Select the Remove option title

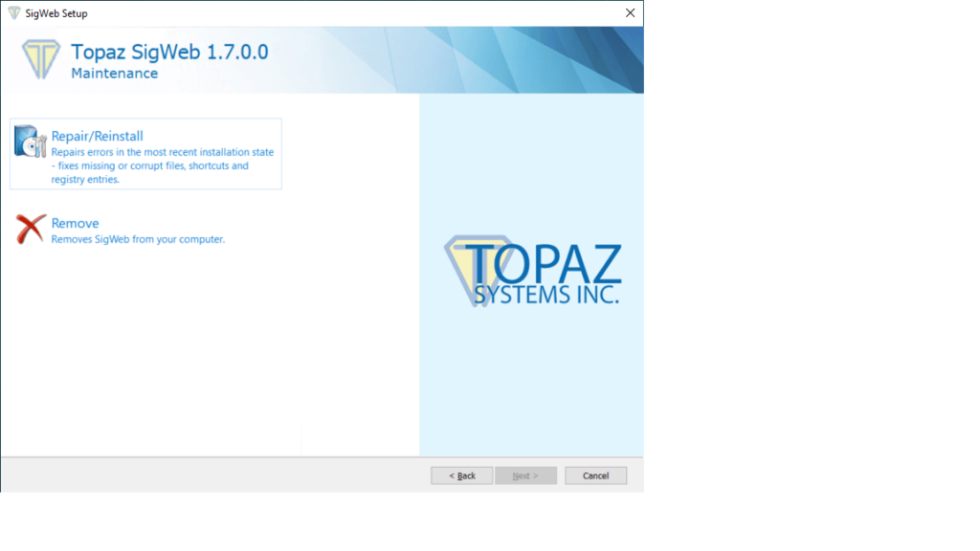point(75,223)
